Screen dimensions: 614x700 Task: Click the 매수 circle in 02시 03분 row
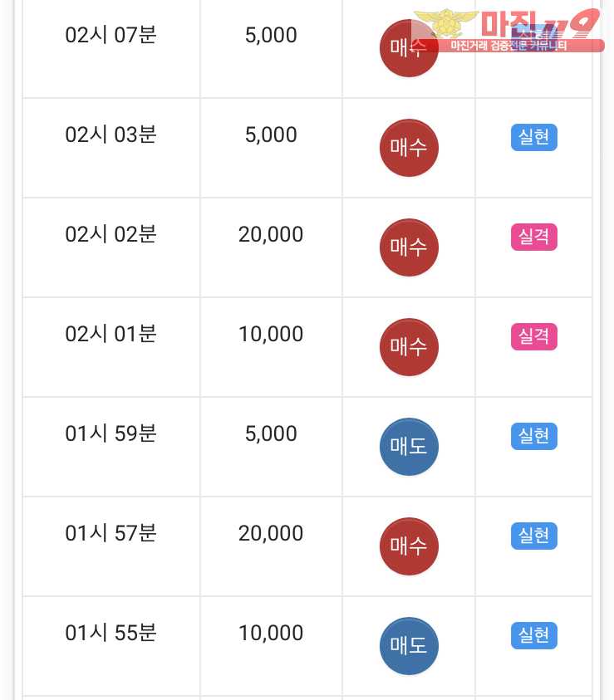click(409, 147)
